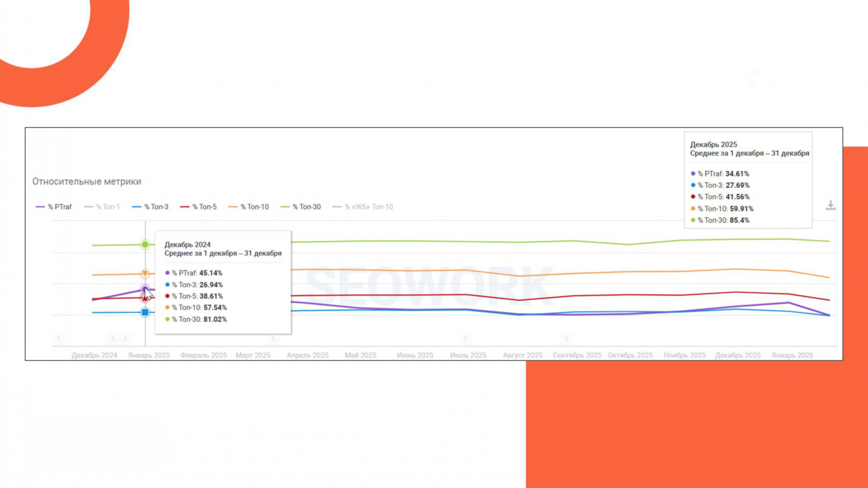
Task: Toggle the % PTraf series in legend
Action: click(x=54, y=207)
